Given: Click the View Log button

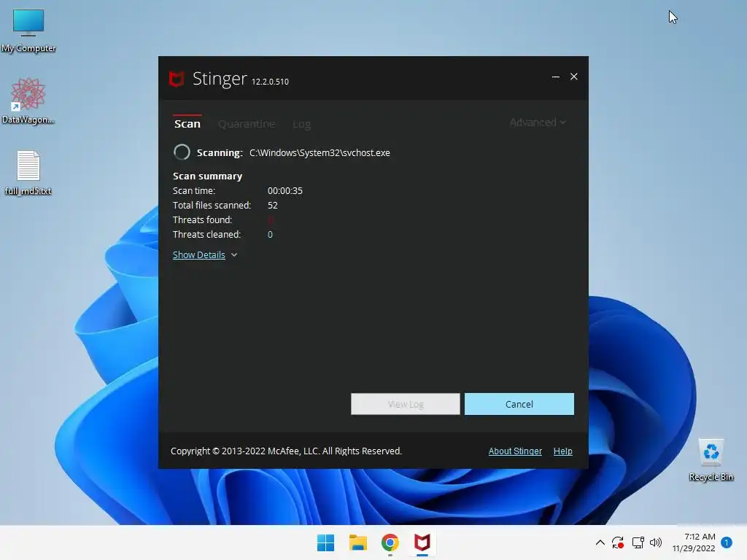Looking at the screenshot, I should tap(406, 404).
